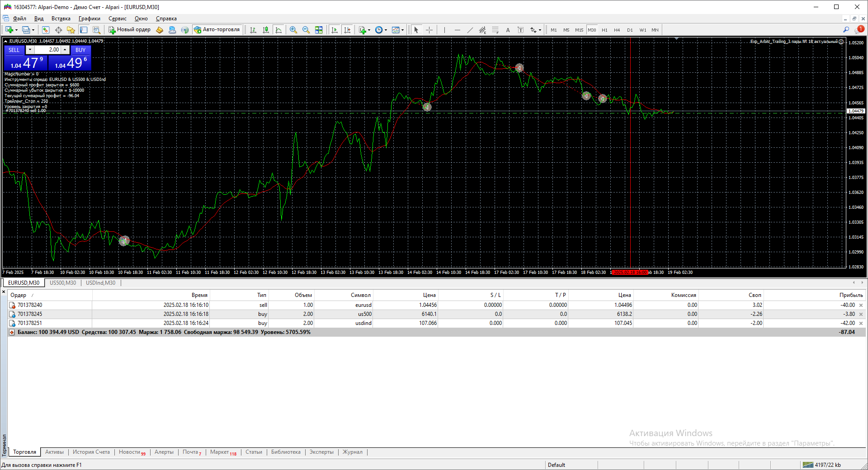The width and height of the screenshot is (868, 470).
Task: Select the Text (A) tool
Action: click(x=508, y=30)
